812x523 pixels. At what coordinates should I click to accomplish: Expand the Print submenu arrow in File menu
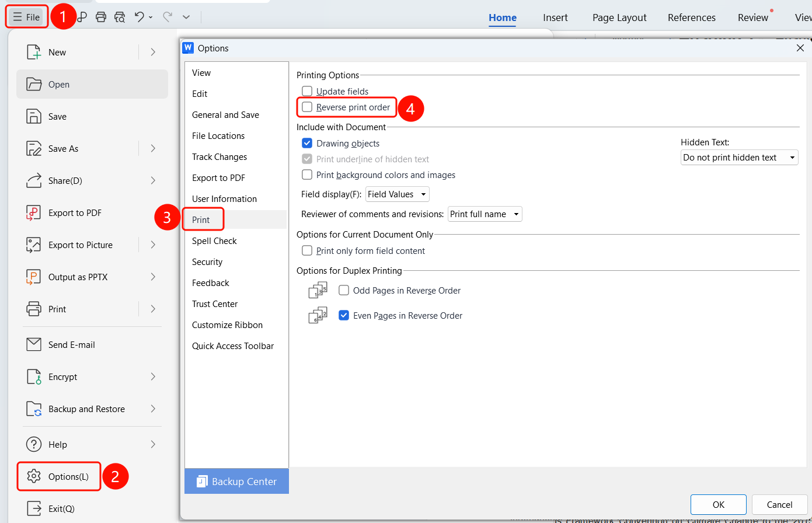pyautogui.click(x=153, y=309)
